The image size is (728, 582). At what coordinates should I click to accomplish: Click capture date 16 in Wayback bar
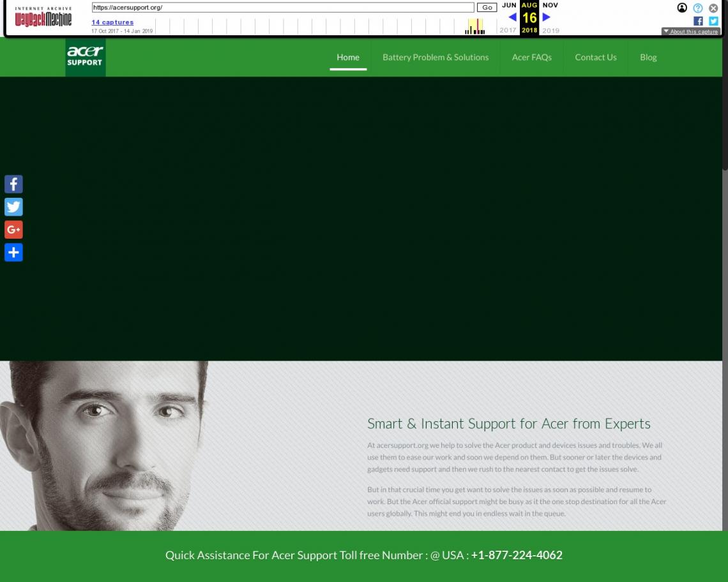(529, 18)
